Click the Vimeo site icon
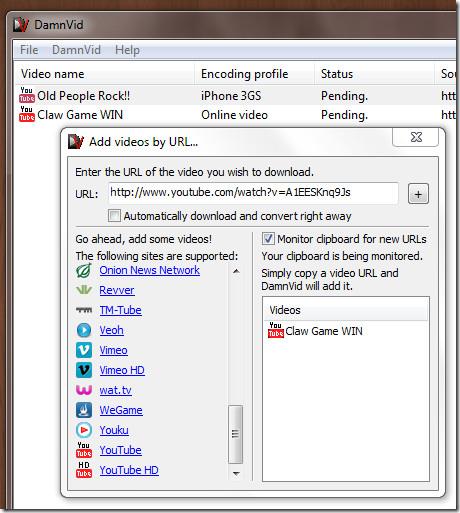This screenshot has width=460, height=513. tap(84, 350)
